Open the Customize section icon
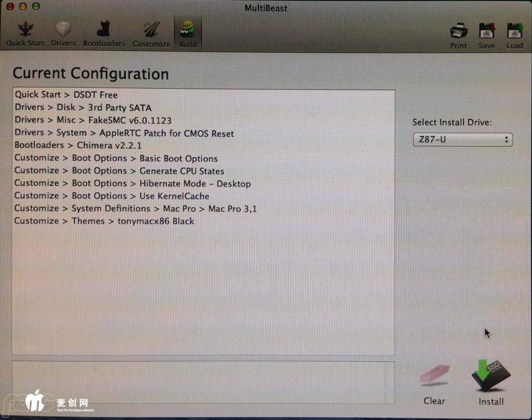The width and height of the screenshot is (532, 420). coord(151,30)
